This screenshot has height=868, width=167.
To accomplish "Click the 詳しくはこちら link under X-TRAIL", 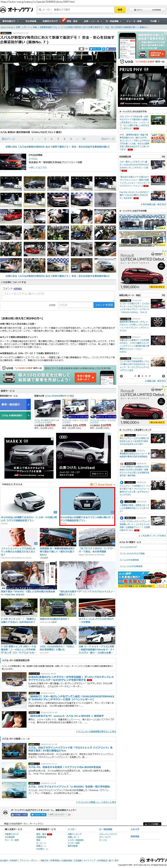I will click(x=38, y=168).
